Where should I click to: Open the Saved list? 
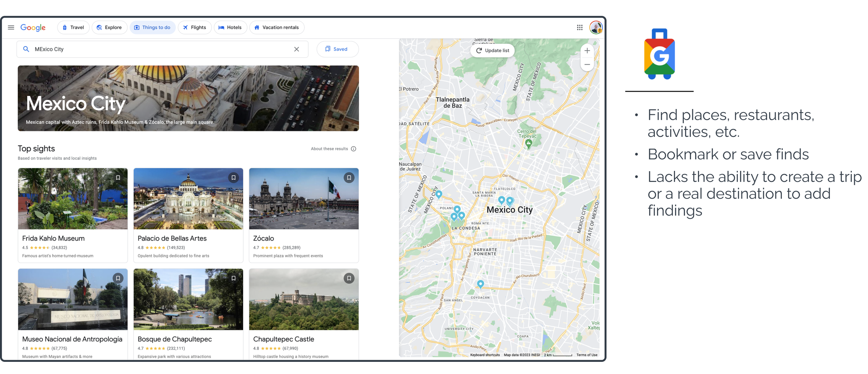[337, 49]
